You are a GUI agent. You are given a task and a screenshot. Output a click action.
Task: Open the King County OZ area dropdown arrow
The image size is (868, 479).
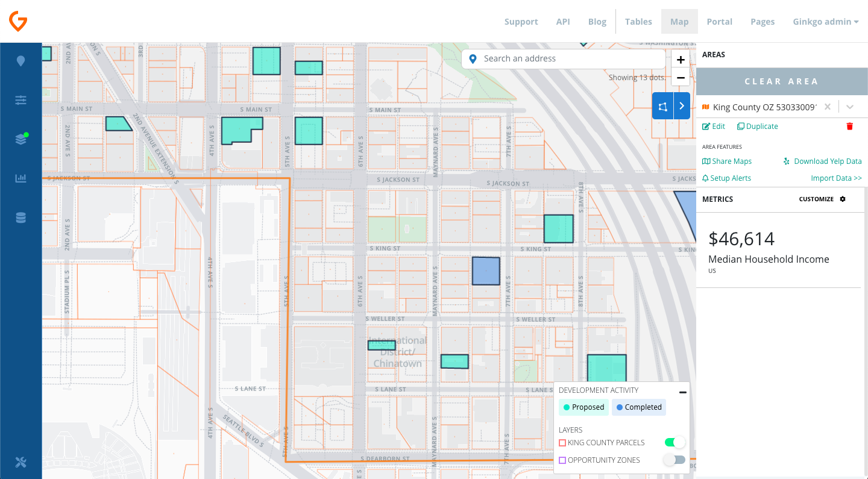pyautogui.click(x=850, y=107)
